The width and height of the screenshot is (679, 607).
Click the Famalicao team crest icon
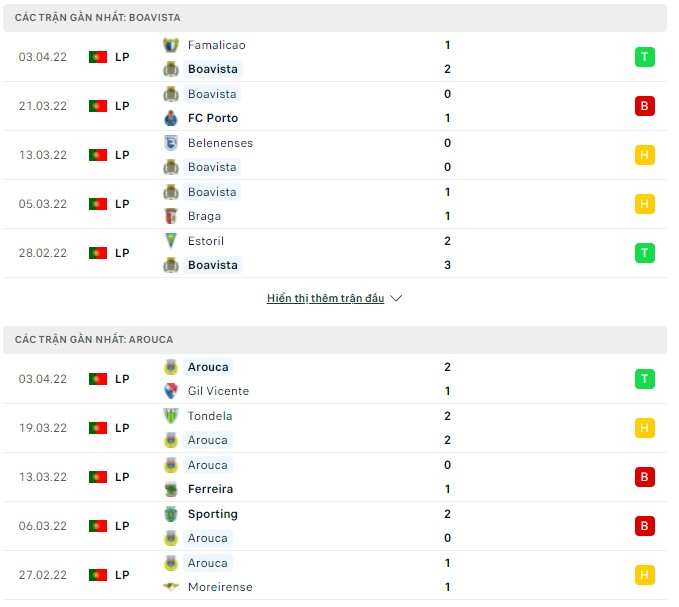coord(170,45)
